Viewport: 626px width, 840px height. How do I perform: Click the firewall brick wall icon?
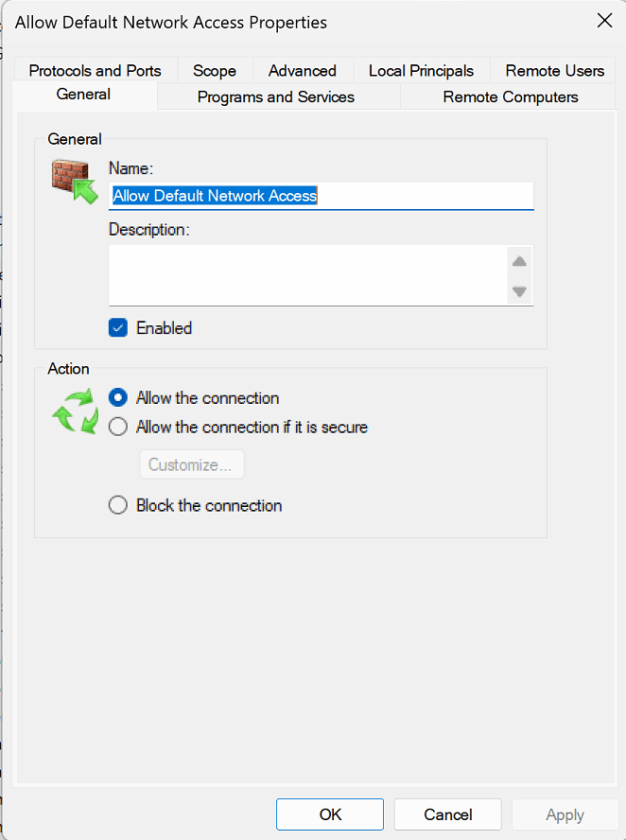pos(75,181)
